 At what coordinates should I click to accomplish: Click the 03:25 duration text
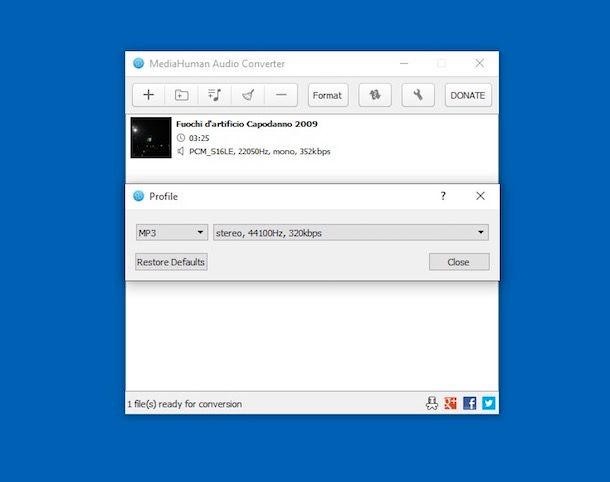(x=199, y=138)
